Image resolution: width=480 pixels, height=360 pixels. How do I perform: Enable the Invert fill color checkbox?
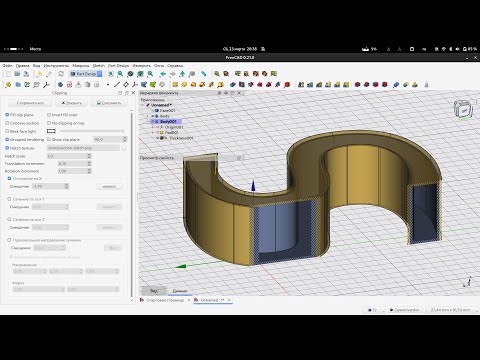click(49, 115)
